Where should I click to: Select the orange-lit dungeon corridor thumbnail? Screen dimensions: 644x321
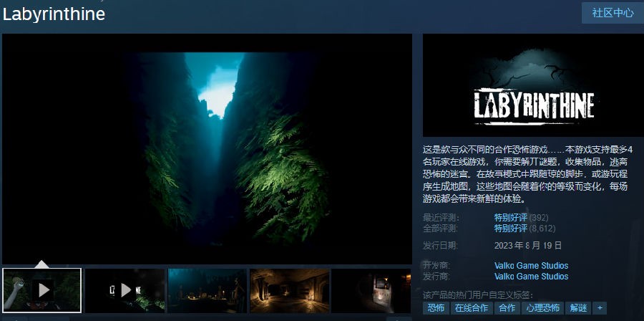(x=290, y=291)
